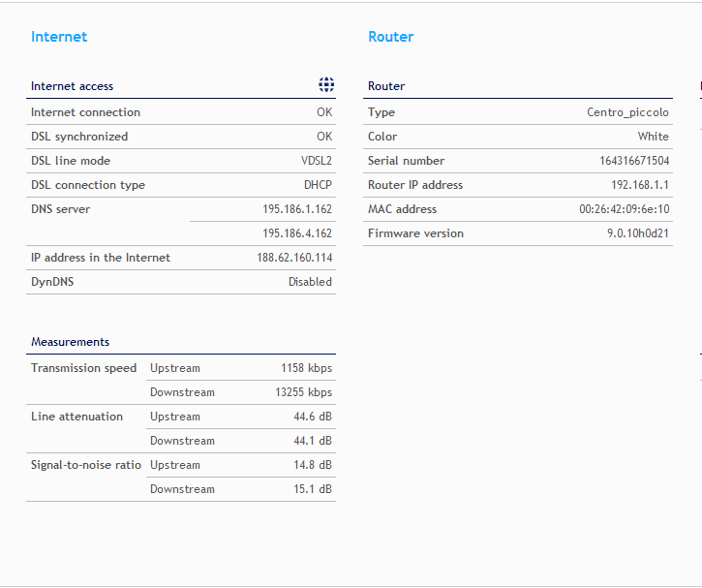Click the Measurements table header
This screenshot has height=588, width=702.
coord(71,342)
